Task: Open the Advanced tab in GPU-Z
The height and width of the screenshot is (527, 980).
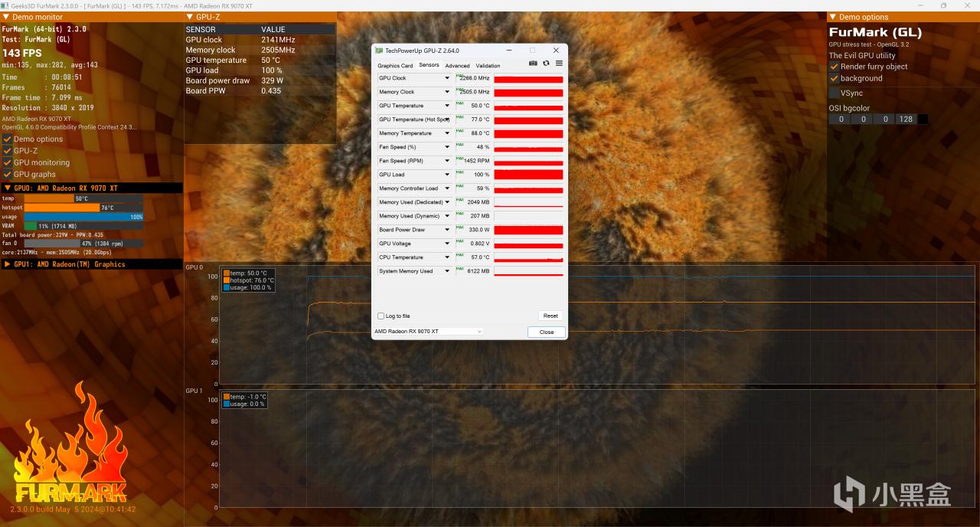Action: tap(457, 66)
